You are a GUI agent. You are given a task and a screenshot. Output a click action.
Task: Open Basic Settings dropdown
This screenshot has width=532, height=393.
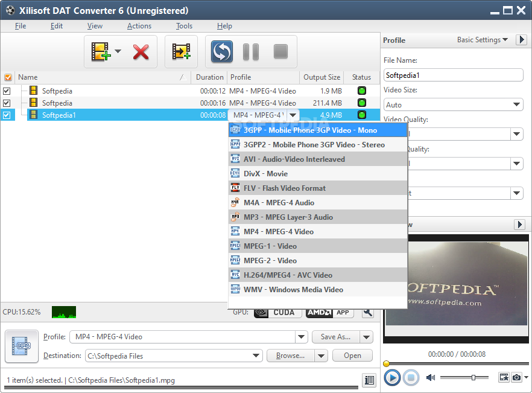(x=483, y=40)
